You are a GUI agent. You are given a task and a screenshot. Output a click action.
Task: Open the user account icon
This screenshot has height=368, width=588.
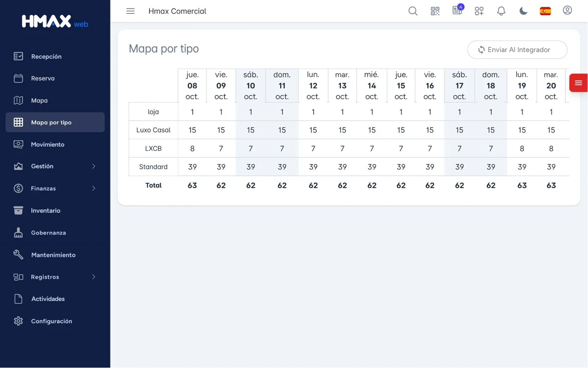(x=567, y=11)
